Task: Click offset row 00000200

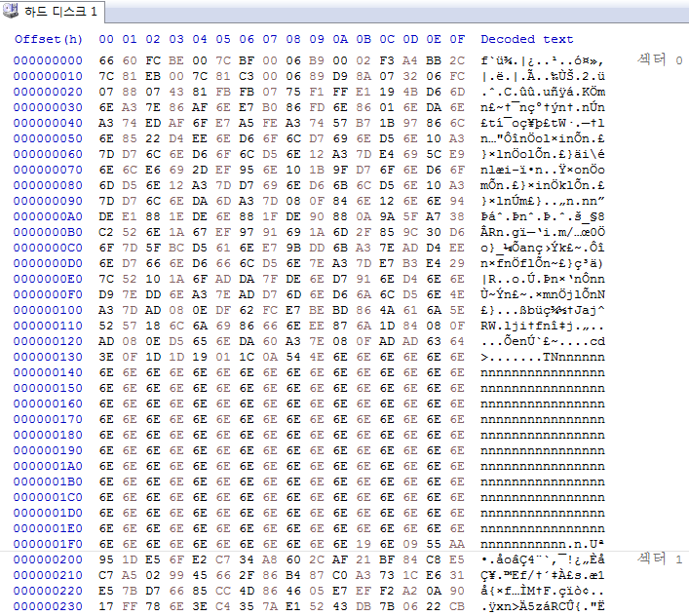Action: coord(48,559)
